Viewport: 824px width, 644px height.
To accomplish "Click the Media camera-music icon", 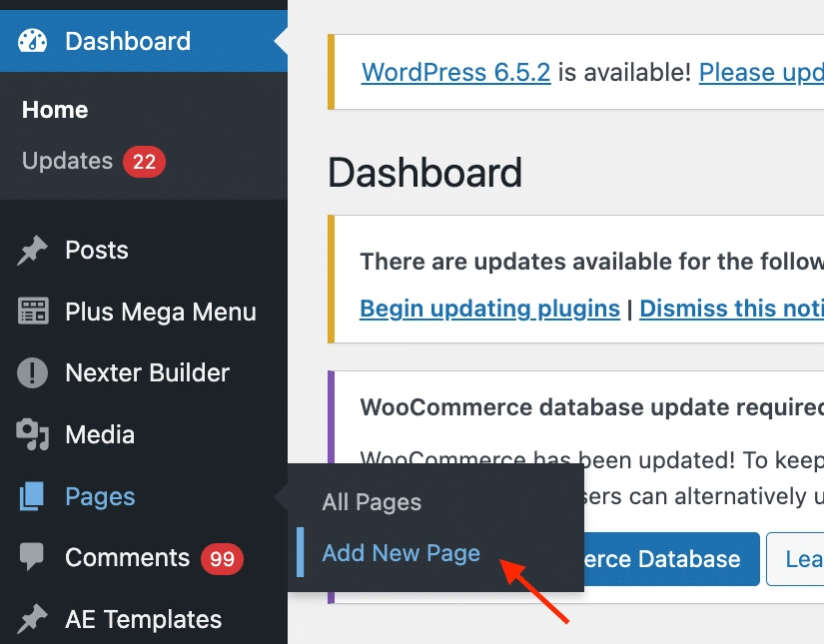I will (33, 434).
